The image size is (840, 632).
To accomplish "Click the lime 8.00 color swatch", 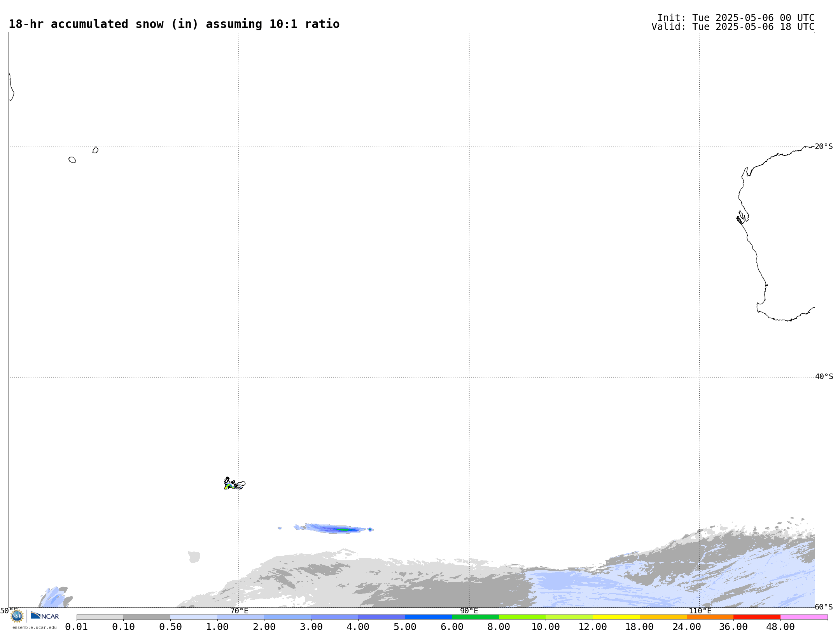I will click(522, 617).
